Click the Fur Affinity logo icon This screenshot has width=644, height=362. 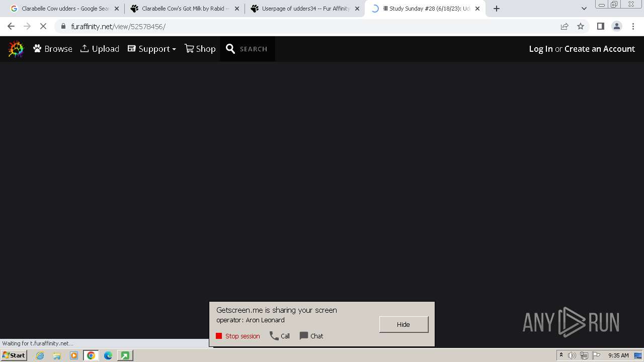16,49
